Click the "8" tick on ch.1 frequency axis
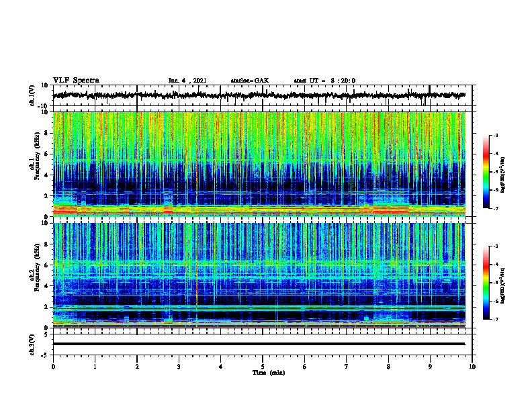The height and width of the screenshot is (411, 532). [x=46, y=133]
